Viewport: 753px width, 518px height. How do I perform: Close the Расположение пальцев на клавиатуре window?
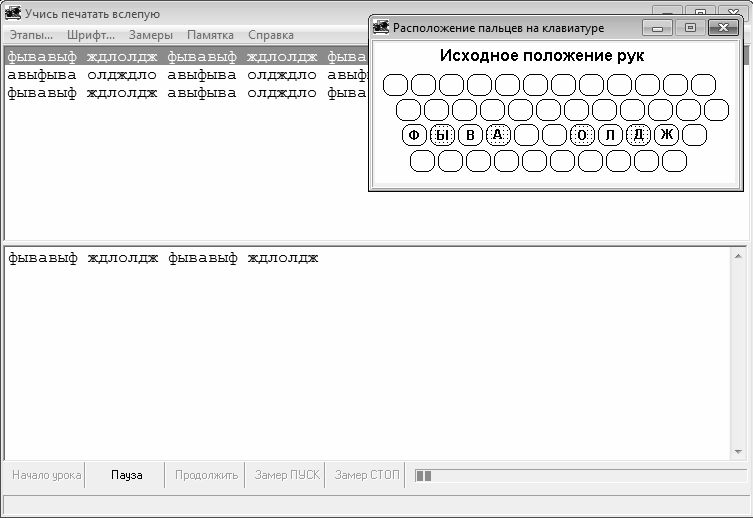[x=723, y=28]
